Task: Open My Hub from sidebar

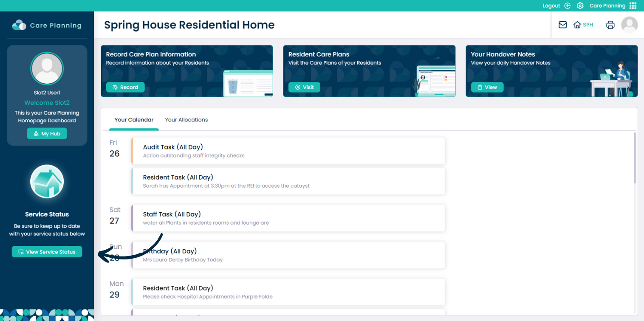Action: pyautogui.click(x=47, y=133)
